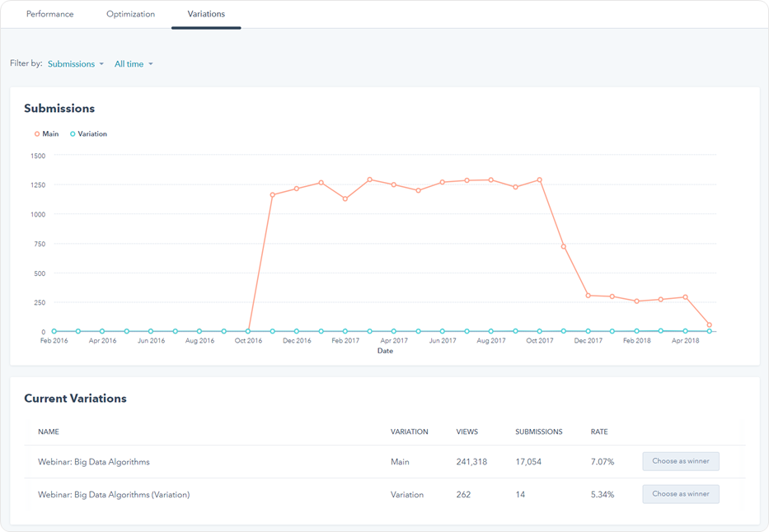Screen dimensions: 769x532
Task: Click the Main data point at Oct 2017
Action: coord(540,180)
